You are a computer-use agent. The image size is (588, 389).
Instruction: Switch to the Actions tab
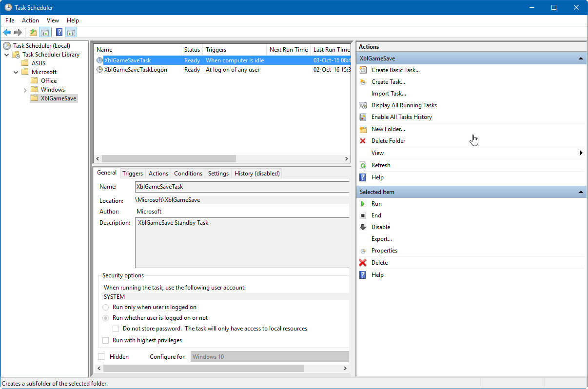coord(158,174)
